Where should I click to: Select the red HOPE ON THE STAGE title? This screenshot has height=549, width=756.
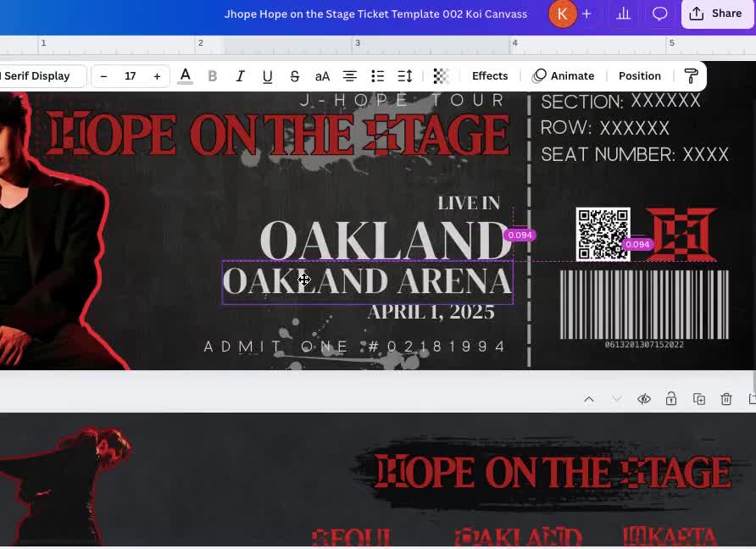278,135
